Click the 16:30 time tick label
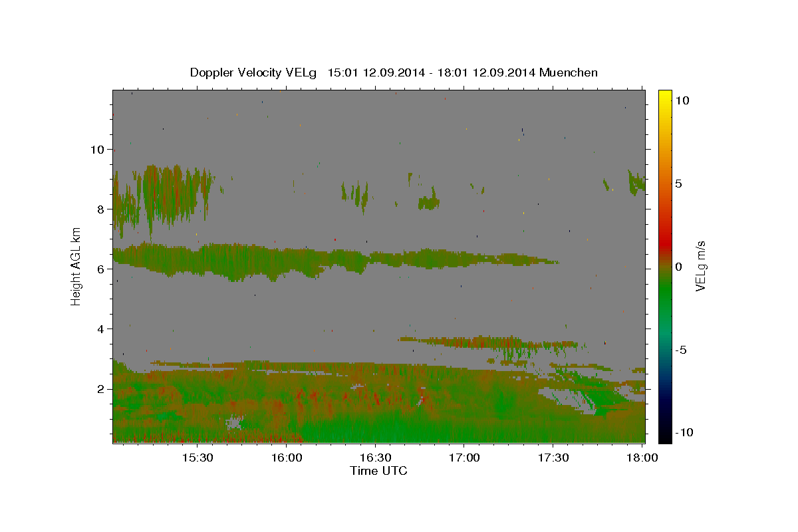The image size is (798, 532). tap(375, 458)
